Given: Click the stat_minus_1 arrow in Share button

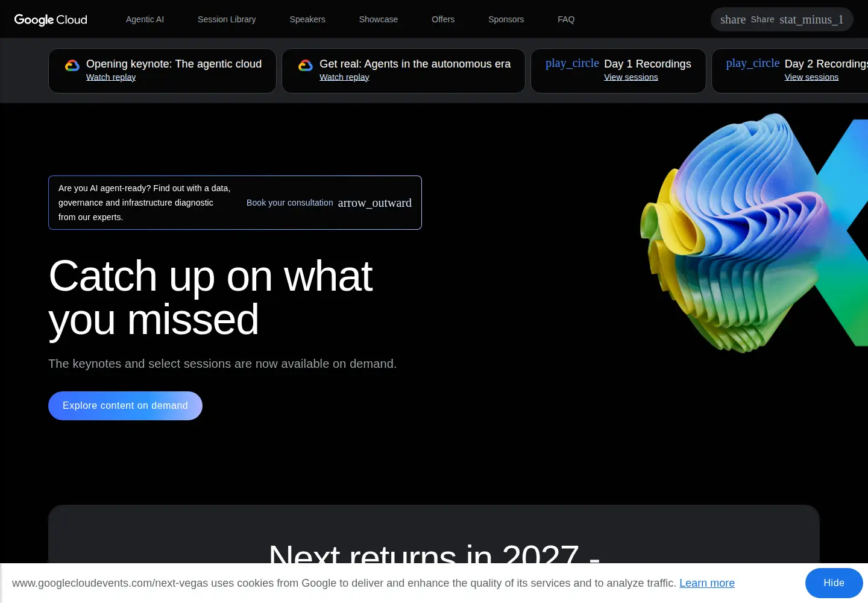Looking at the screenshot, I should (x=811, y=19).
